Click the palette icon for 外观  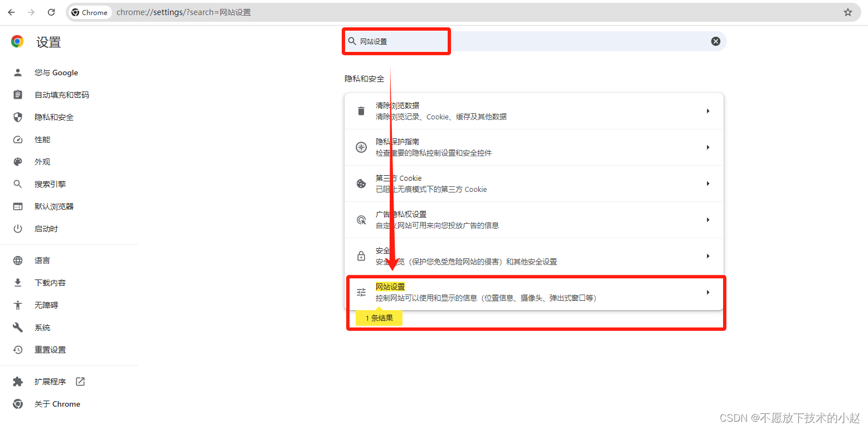tap(18, 162)
